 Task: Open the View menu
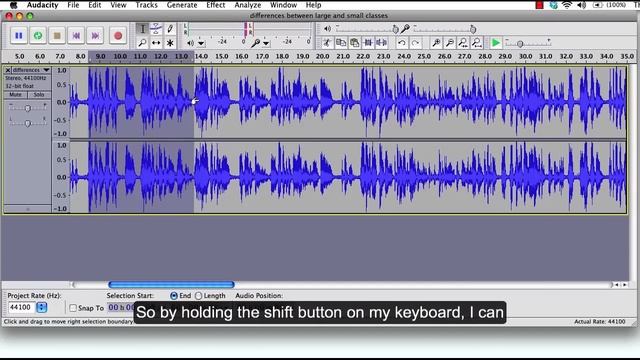coord(118,5)
